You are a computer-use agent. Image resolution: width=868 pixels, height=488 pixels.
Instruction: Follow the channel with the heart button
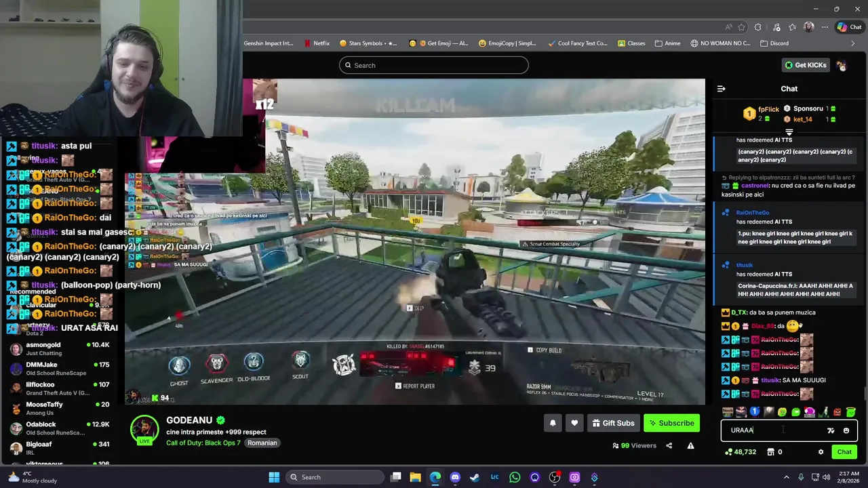[574, 423]
